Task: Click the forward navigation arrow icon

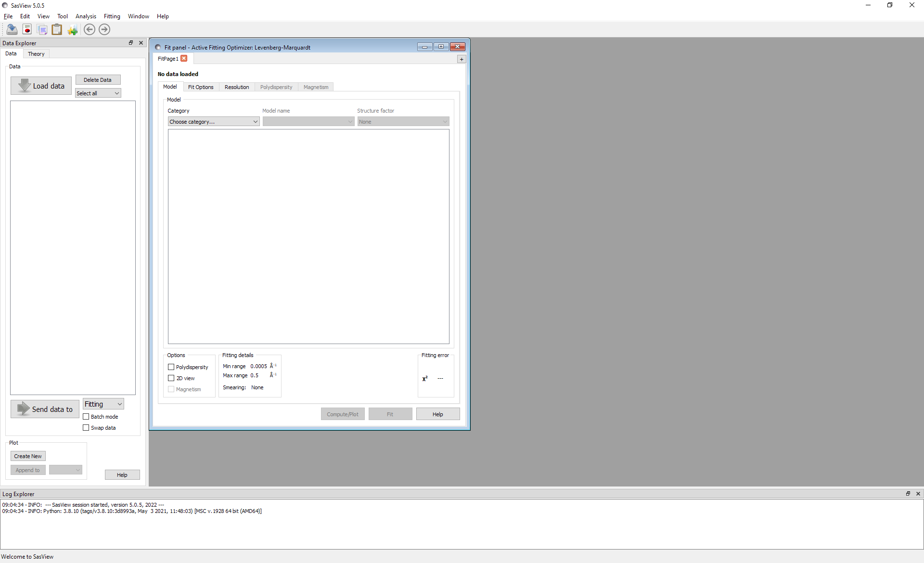Action: coord(104,29)
